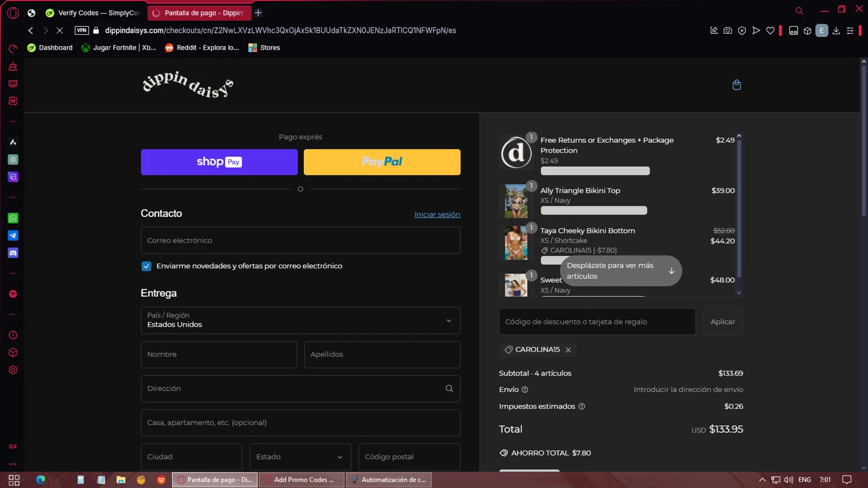868x488 pixels.
Task: Open ad blocker shield icon
Action: click(x=742, y=31)
